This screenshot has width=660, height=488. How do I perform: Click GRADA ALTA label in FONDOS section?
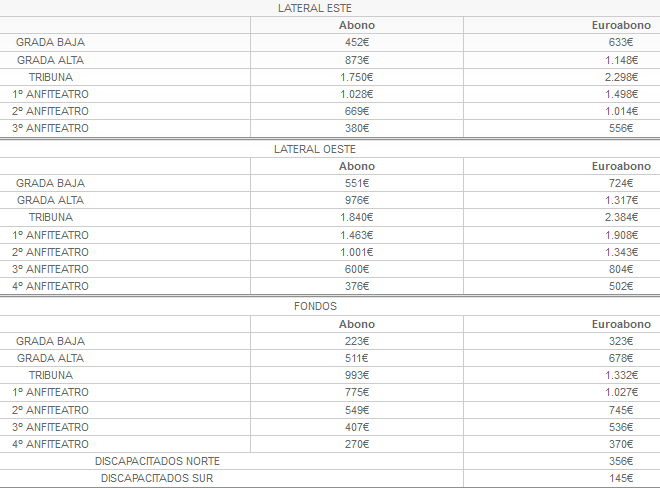coord(51,358)
